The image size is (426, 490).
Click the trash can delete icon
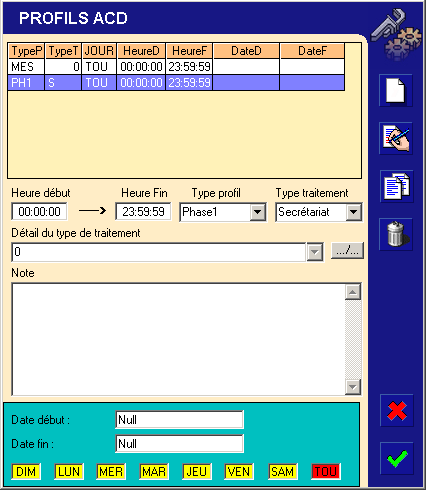pyautogui.click(x=396, y=234)
